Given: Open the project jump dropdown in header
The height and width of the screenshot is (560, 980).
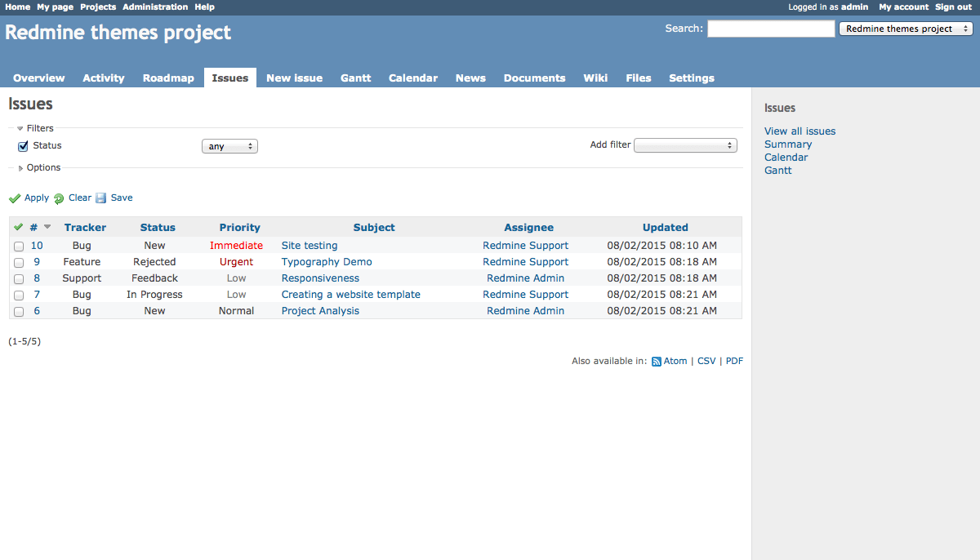Looking at the screenshot, I should (905, 29).
